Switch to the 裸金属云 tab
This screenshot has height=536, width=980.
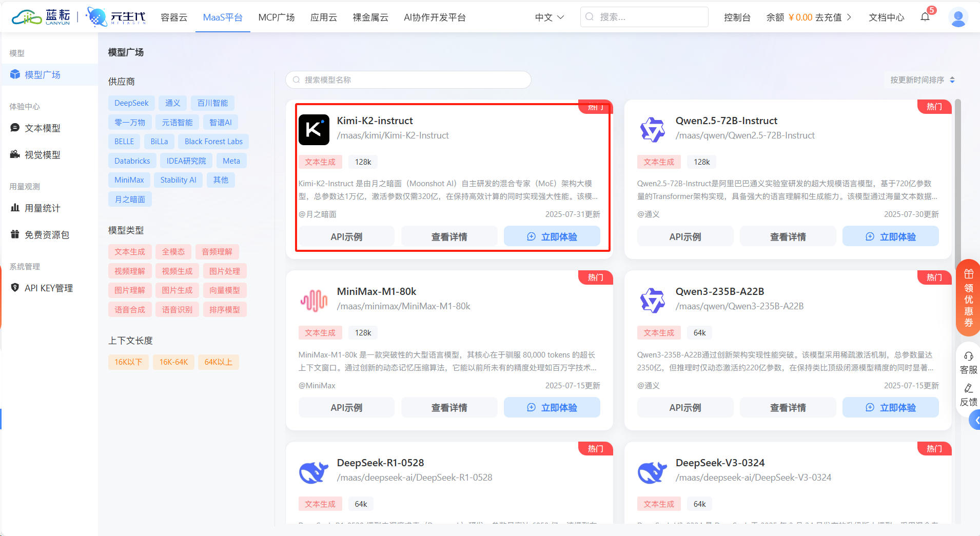(370, 17)
